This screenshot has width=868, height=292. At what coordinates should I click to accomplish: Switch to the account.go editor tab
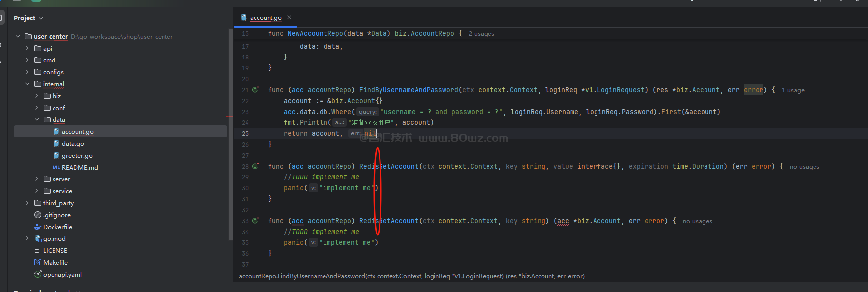pyautogui.click(x=266, y=18)
